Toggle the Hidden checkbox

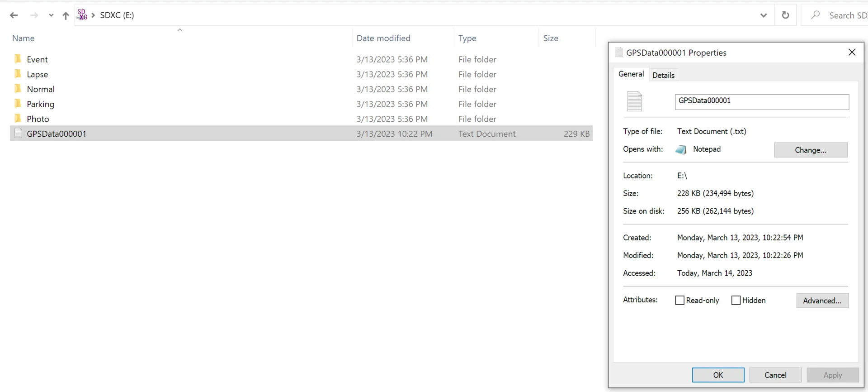pyautogui.click(x=736, y=300)
